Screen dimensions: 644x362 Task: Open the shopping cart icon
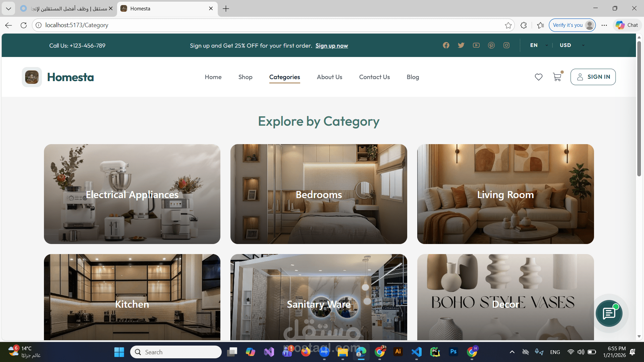tap(557, 77)
